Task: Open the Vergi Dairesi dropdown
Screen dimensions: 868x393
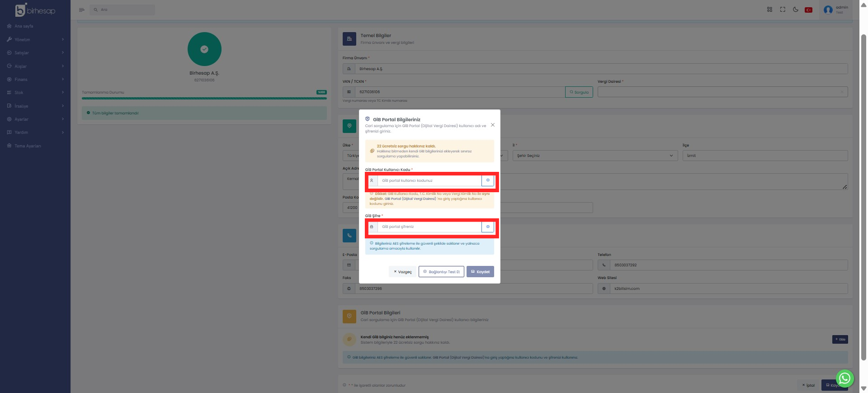Action: coord(722,92)
